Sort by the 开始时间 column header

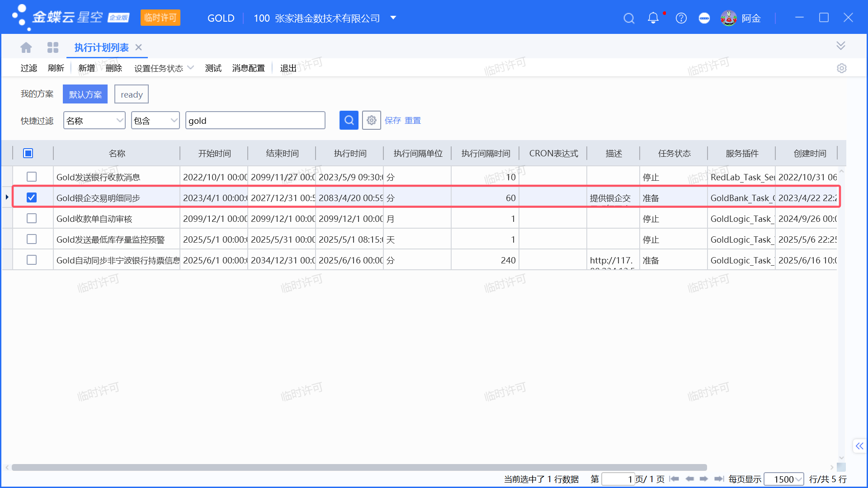tap(214, 153)
